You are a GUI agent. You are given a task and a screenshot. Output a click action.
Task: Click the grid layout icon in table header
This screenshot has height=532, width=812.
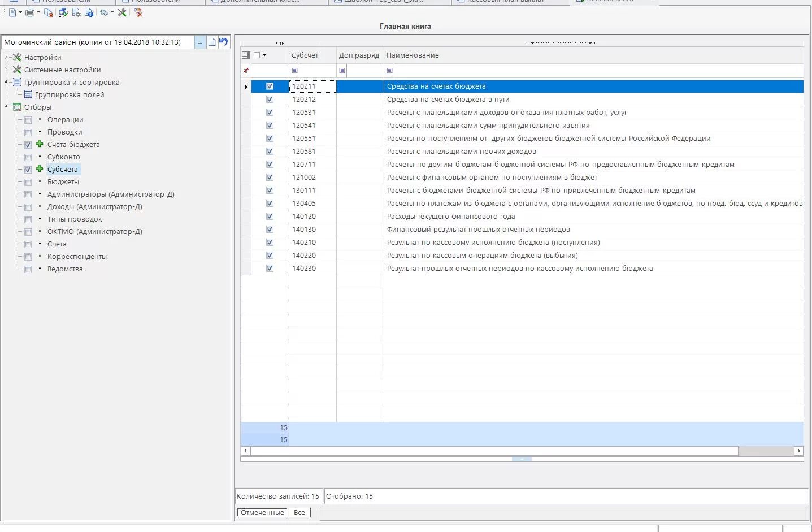coord(246,55)
